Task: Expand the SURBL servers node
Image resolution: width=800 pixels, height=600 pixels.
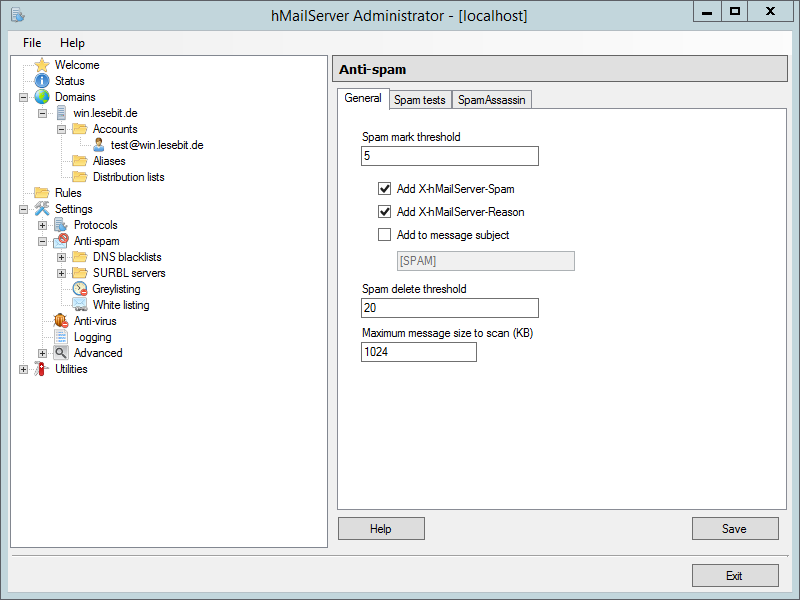Action: click(61, 273)
